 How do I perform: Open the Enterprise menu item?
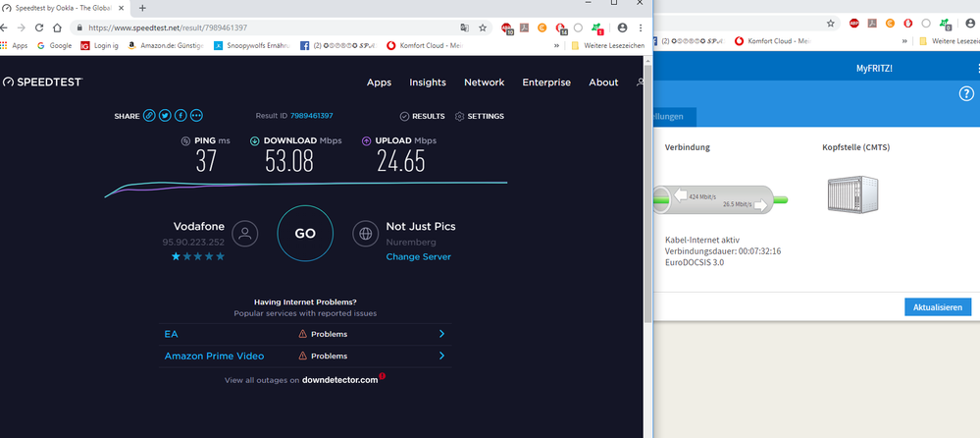546,82
